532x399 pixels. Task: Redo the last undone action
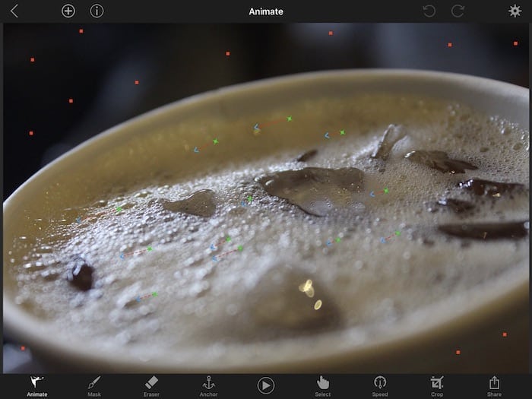pos(458,11)
